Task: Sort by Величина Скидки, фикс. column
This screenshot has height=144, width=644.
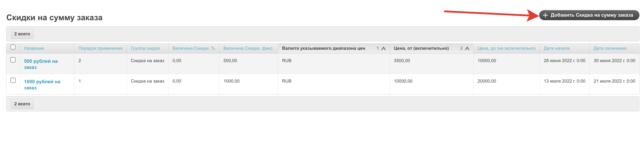Action: 248,48
